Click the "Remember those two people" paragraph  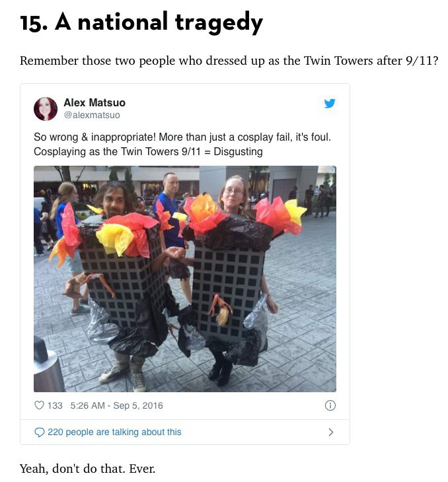pos(229,61)
